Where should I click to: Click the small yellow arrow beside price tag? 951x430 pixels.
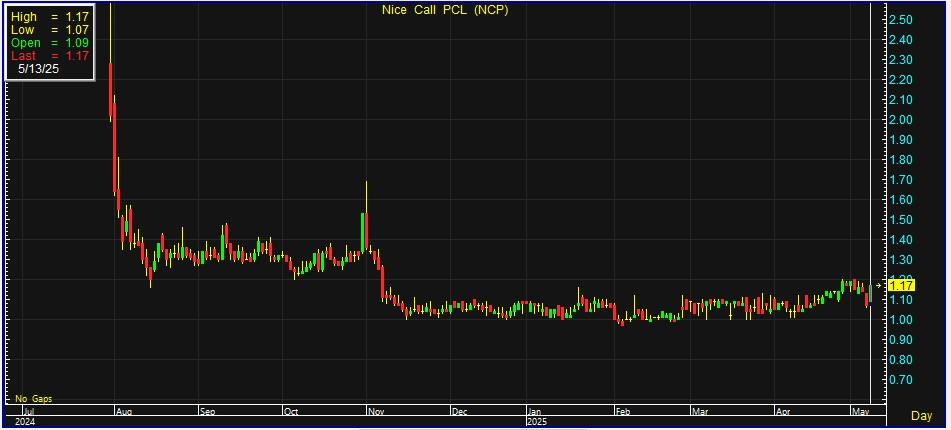[879, 284]
